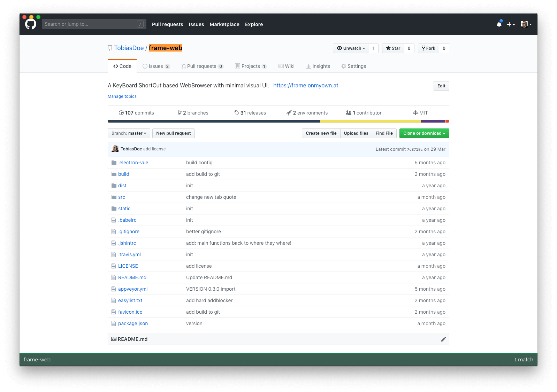Click the LICENSE file icon

tap(114, 266)
